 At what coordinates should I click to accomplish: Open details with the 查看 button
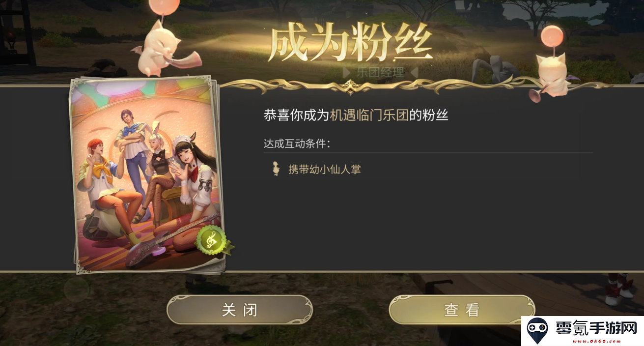[x=462, y=310]
